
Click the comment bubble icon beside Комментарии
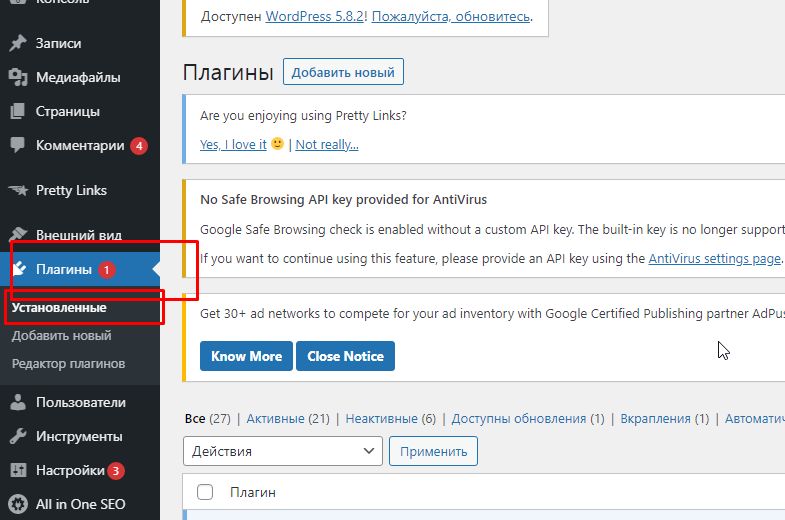18,145
